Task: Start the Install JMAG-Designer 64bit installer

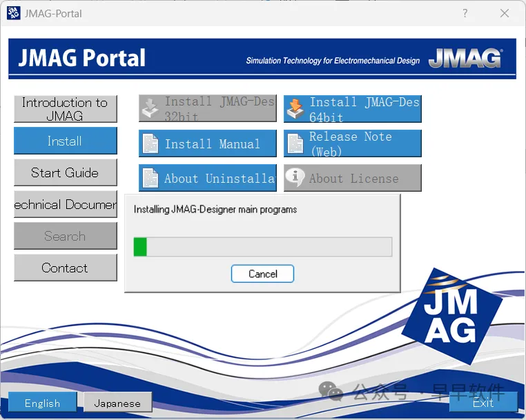Action: (x=353, y=109)
